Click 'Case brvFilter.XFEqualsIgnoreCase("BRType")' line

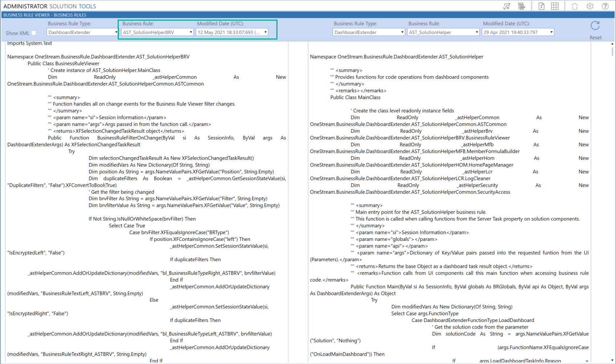coord(179,232)
